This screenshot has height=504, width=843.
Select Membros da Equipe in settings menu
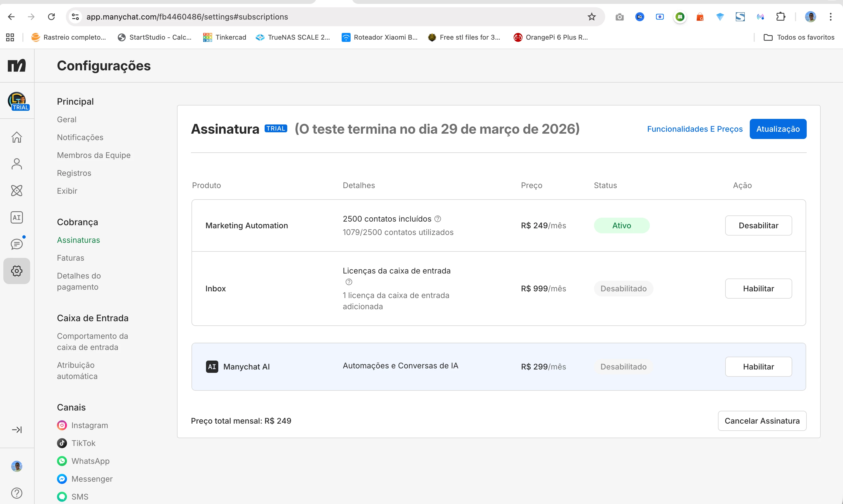click(x=94, y=155)
